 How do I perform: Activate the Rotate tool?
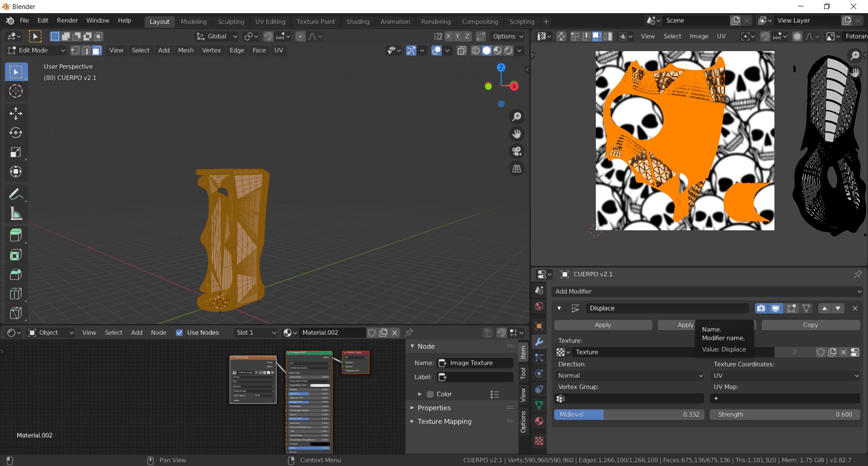pyautogui.click(x=16, y=133)
